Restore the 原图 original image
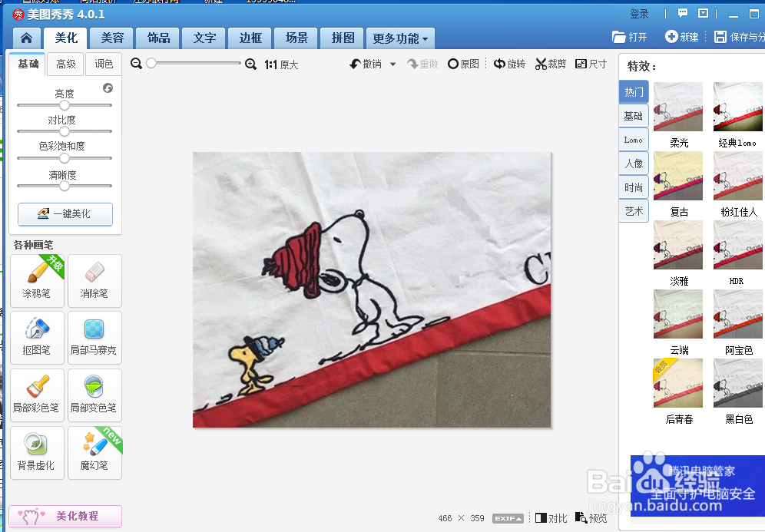Screen dimensions: 765x532 coord(463,64)
